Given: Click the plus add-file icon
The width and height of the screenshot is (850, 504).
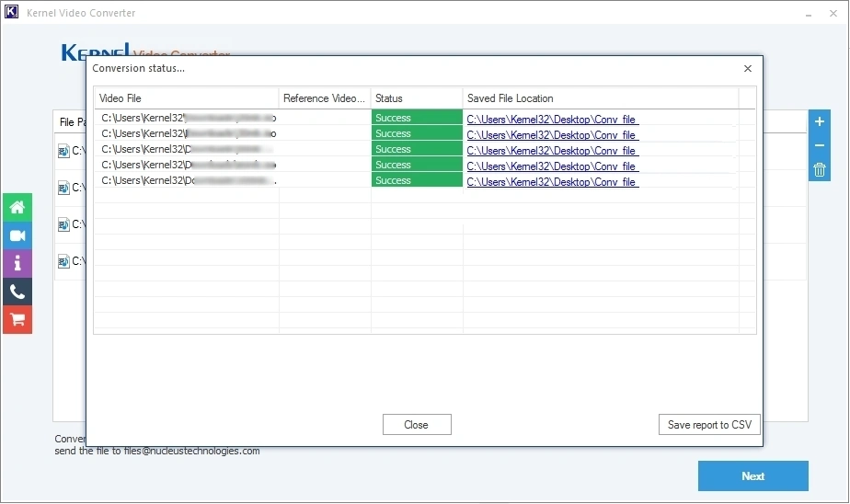Looking at the screenshot, I should click(x=819, y=121).
